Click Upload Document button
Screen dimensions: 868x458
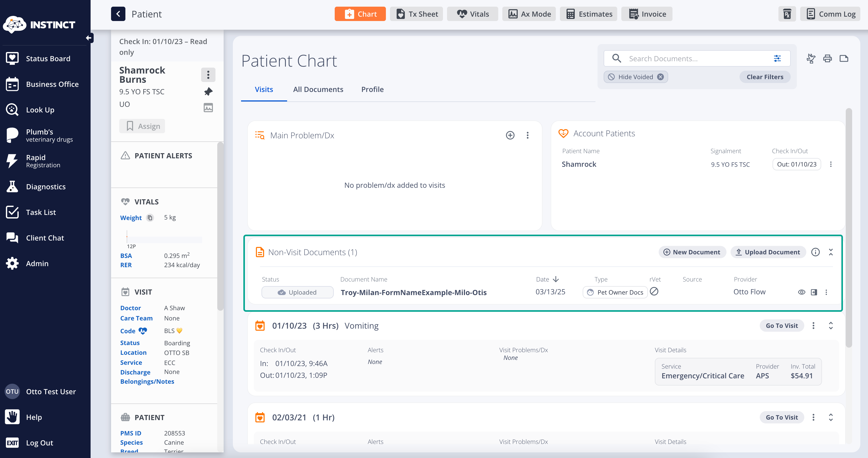tap(768, 252)
